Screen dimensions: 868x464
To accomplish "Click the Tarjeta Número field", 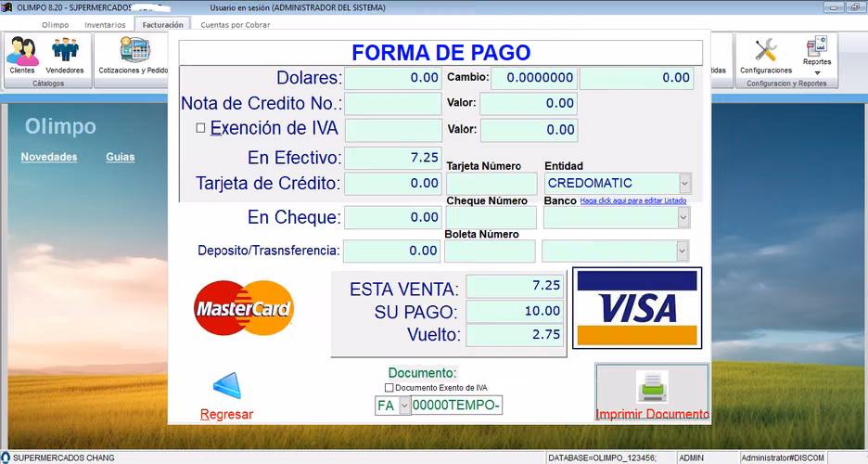I will pyautogui.click(x=492, y=184).
